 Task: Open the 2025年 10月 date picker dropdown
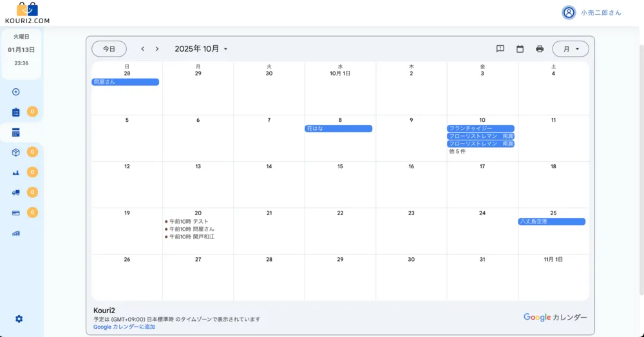pos(201,49)
